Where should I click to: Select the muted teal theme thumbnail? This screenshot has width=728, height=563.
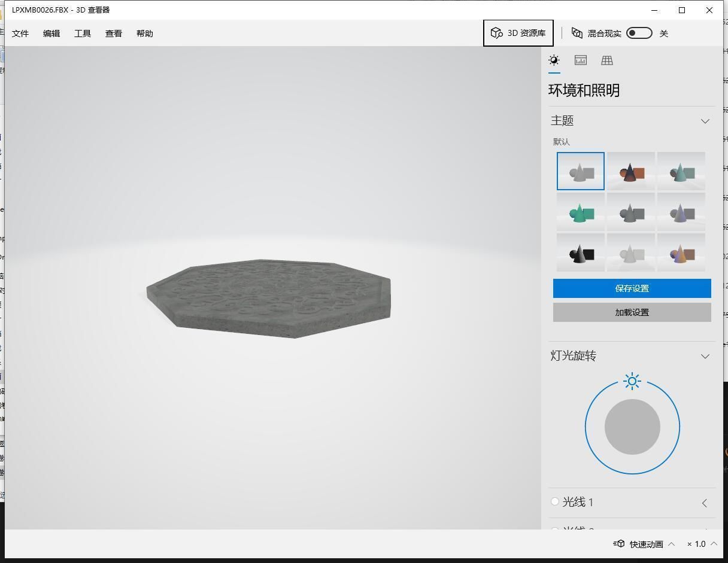click(681, 171)
